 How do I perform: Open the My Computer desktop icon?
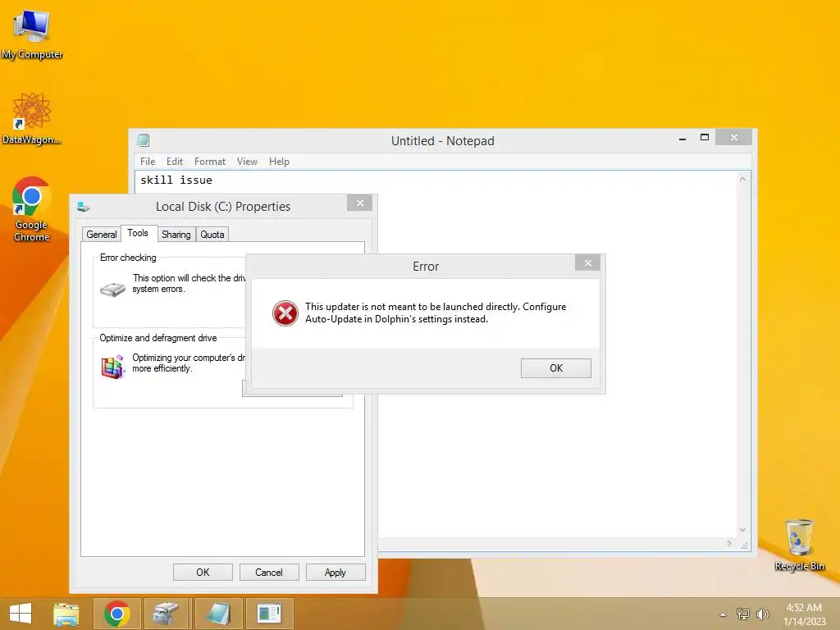(x=32, y=33)
